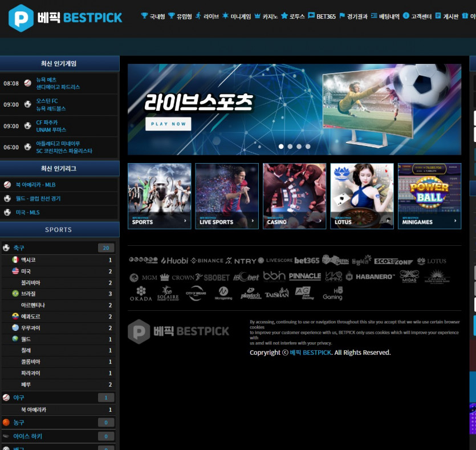Click the Mexico flag icon in sports list
Viewport: 476px width, 450px height.
pos(15,260)
